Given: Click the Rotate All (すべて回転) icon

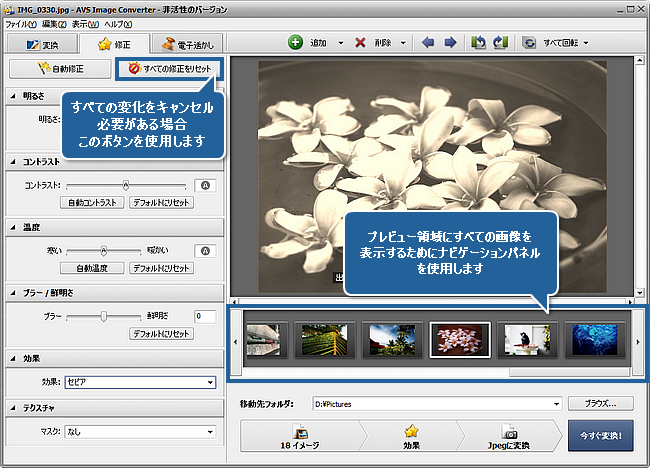Looking at the screenshot, I should pos(529,43).
